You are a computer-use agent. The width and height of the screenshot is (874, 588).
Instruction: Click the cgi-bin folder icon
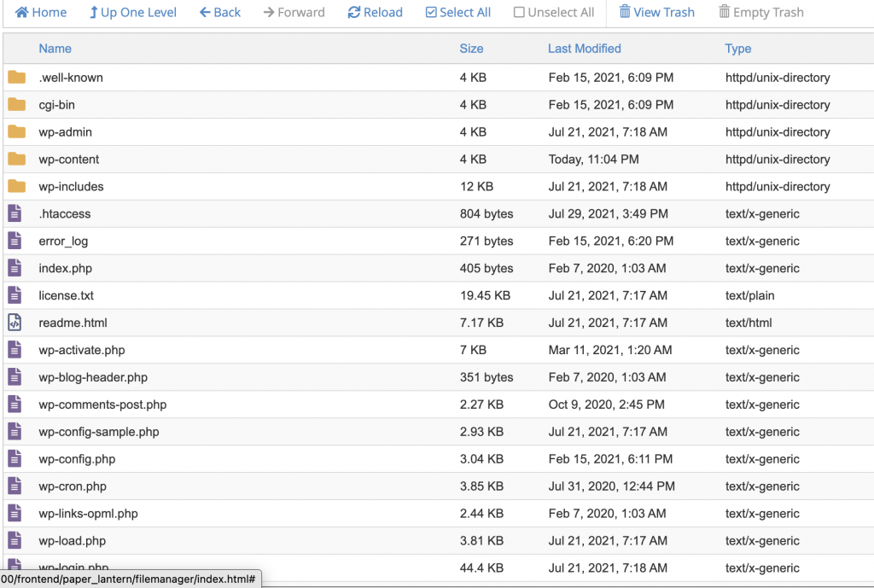[x=16, y=104]
